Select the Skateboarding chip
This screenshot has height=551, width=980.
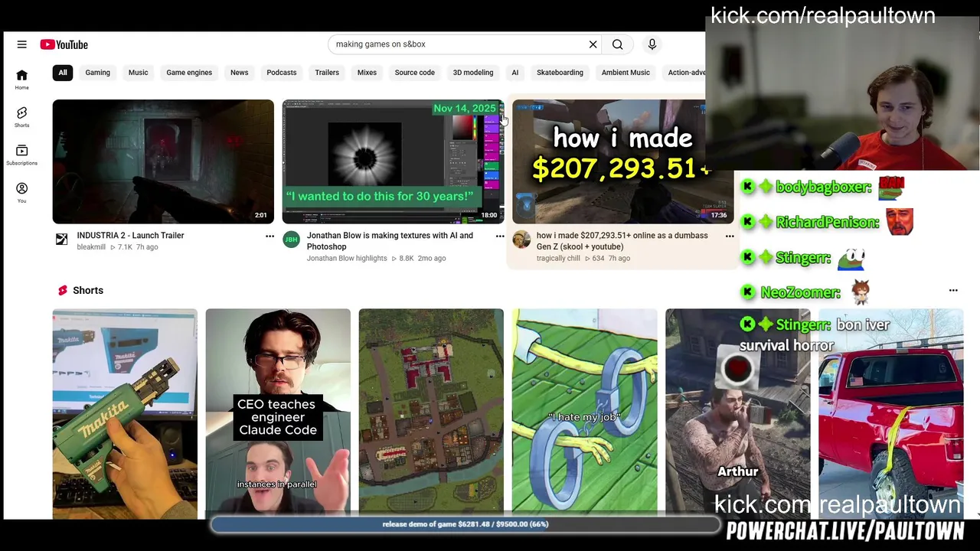(x=560, y=73)
